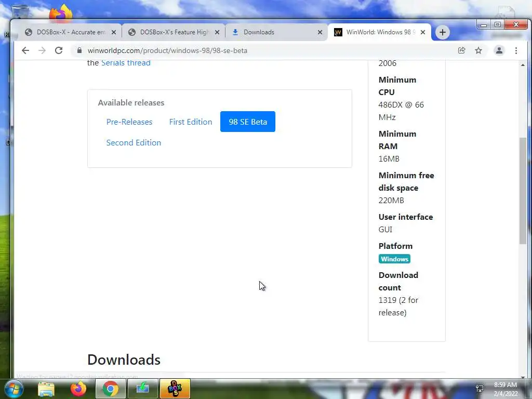This screenshot has height=399, width=532.
Task: Close the WinWorld Windows 98 tab
Action: coord(423,32)
